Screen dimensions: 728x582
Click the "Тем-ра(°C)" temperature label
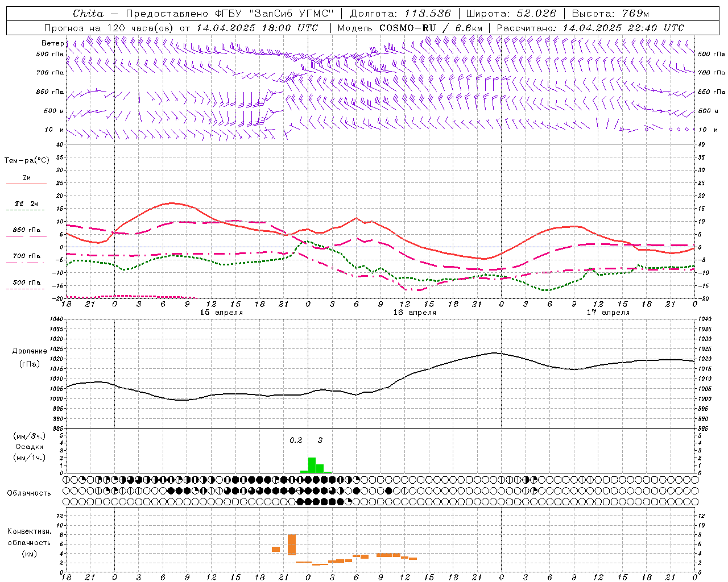click(x=27, y=161)
